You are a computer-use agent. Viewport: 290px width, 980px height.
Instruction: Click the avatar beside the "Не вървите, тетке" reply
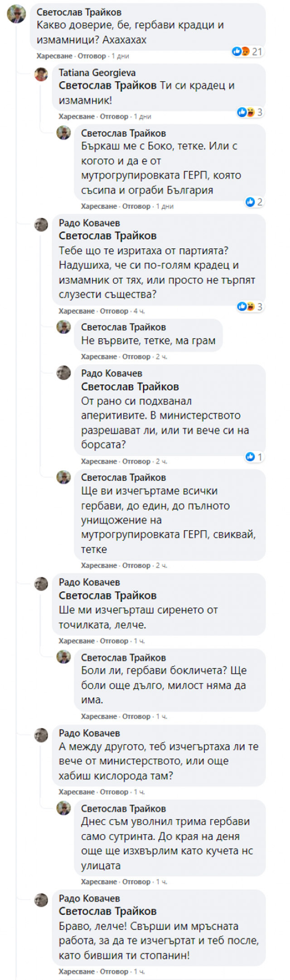[x=63, y=327]
